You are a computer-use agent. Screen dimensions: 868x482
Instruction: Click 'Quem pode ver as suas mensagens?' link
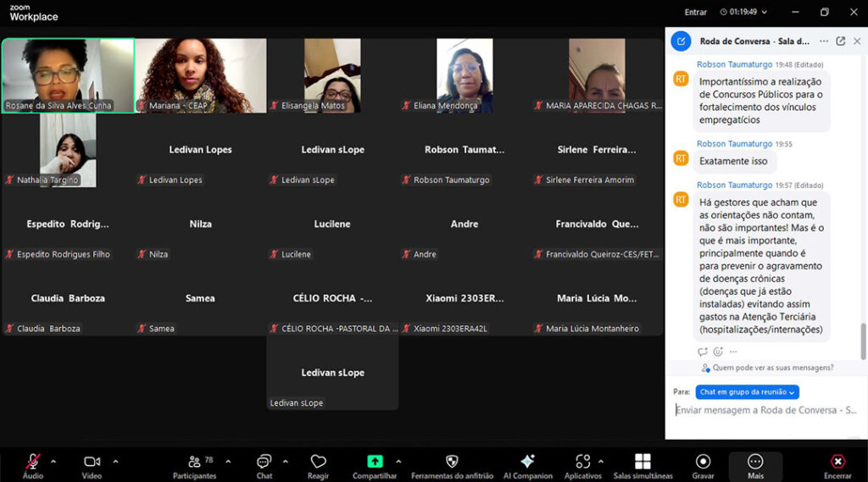pos(772,368)
